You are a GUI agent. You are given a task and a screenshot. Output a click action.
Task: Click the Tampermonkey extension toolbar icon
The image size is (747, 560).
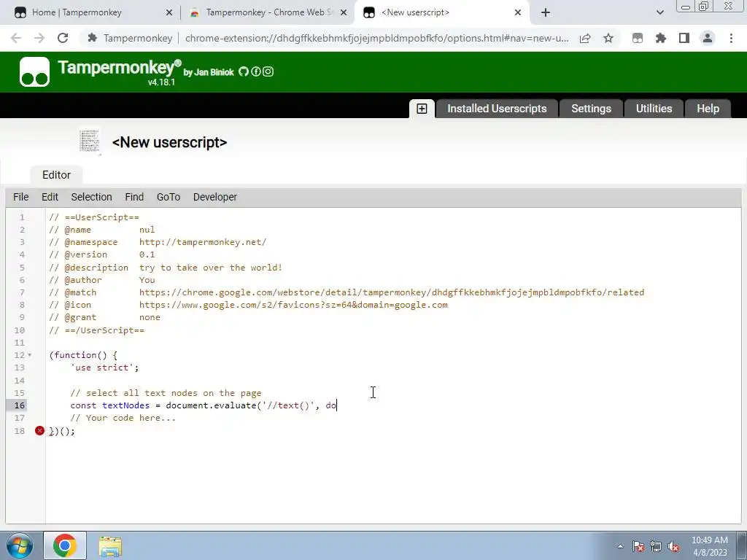point(638,38)
